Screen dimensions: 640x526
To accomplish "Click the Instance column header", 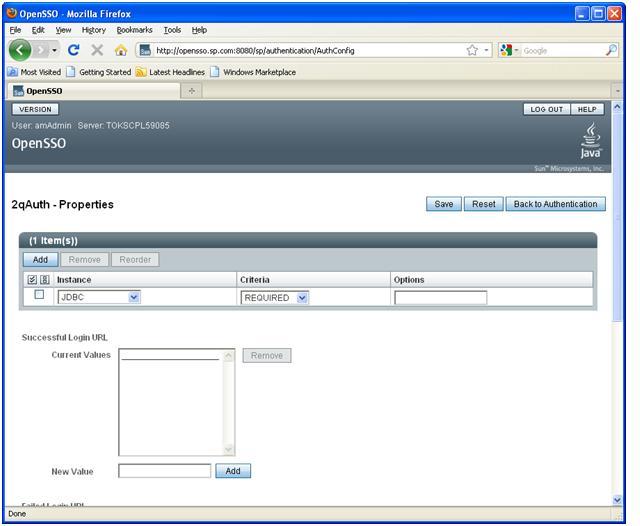I will [74, 280].
